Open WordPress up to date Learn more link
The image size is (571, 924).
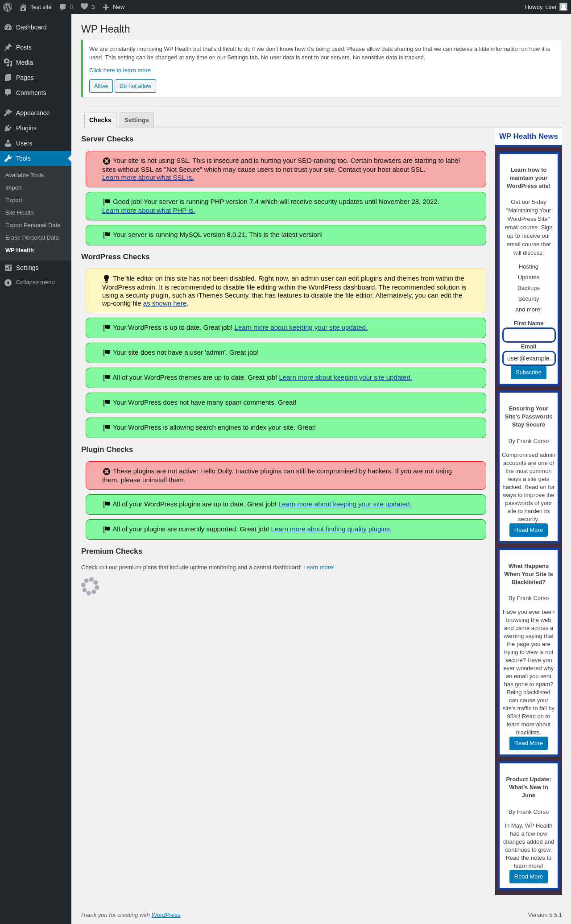(x=301, y=327)
